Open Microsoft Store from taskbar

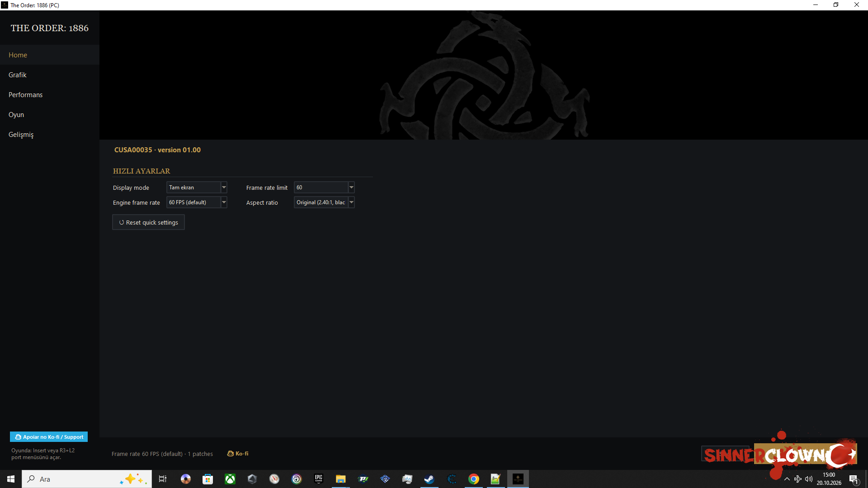click(x=208, y=479)
